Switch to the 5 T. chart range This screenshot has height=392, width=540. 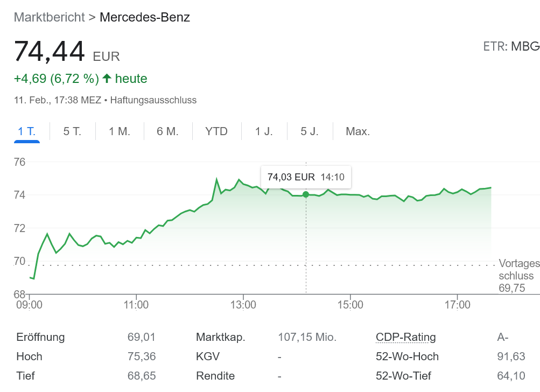click(72, 131)
